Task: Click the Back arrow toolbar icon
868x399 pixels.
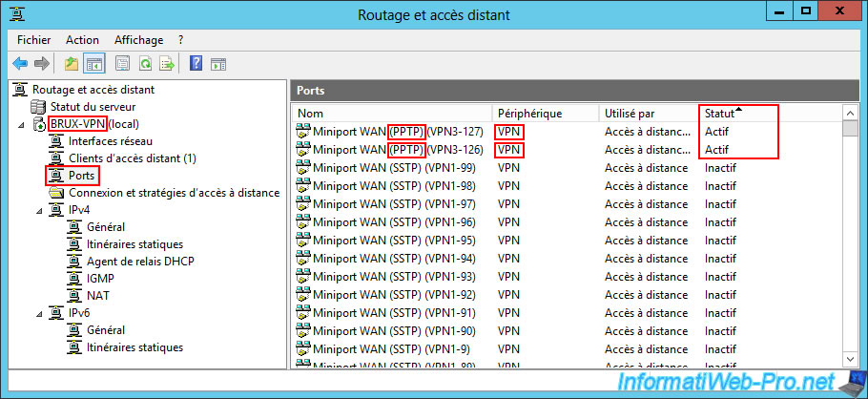Action: coord(20,64)
